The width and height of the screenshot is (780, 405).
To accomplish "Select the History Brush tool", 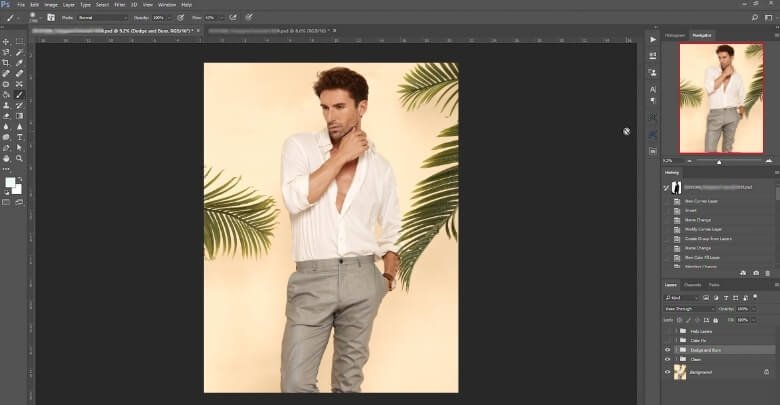I will (x=19, y=105).
